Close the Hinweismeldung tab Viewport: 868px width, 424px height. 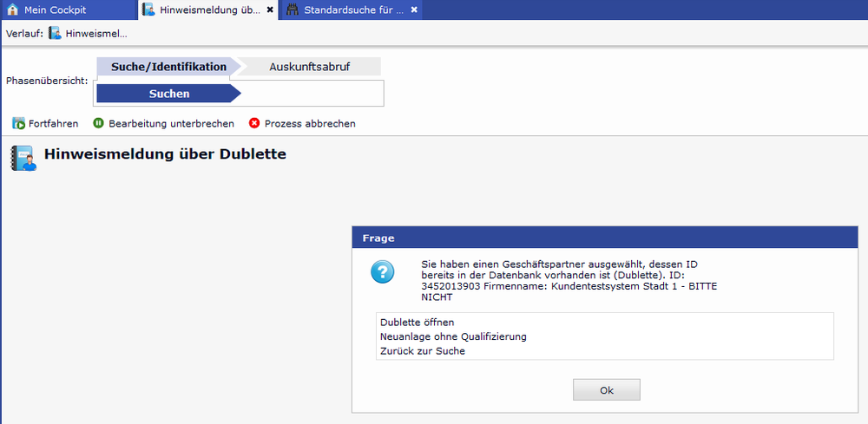[270, 10]
